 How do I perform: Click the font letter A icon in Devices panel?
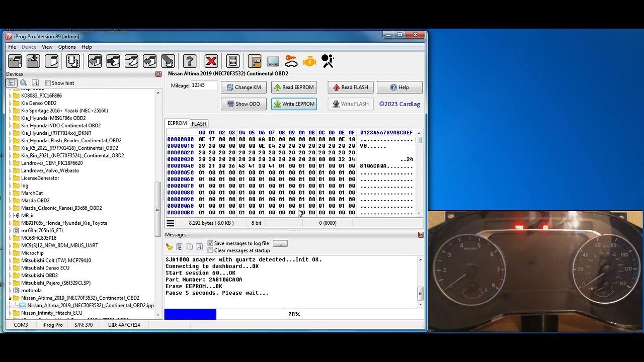click(35, 83)
